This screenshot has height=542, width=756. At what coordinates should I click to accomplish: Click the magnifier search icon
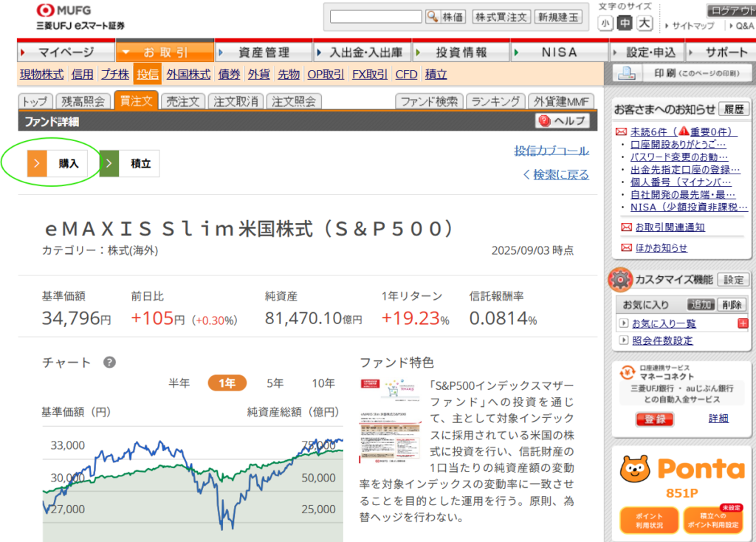(x=433, y=17)
